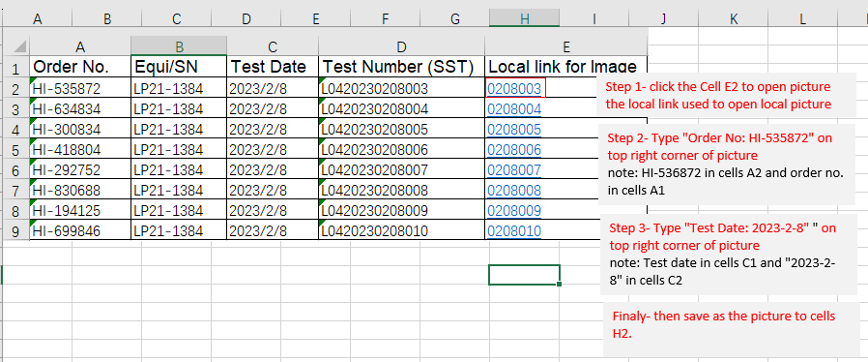
Task: Click the fill handle of the selected cell
Action: [x=559, y=284]
